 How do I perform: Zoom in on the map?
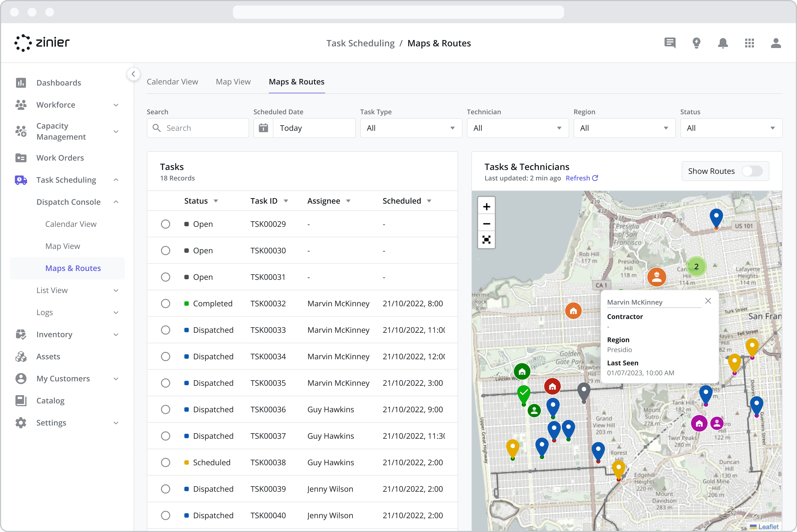[x=486, y=207]
